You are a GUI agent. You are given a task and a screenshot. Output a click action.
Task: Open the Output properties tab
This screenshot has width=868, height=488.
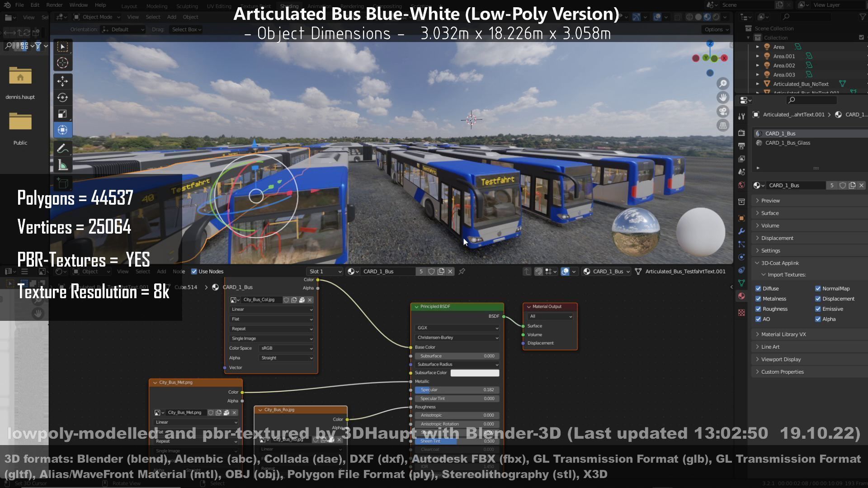point(741,146)
